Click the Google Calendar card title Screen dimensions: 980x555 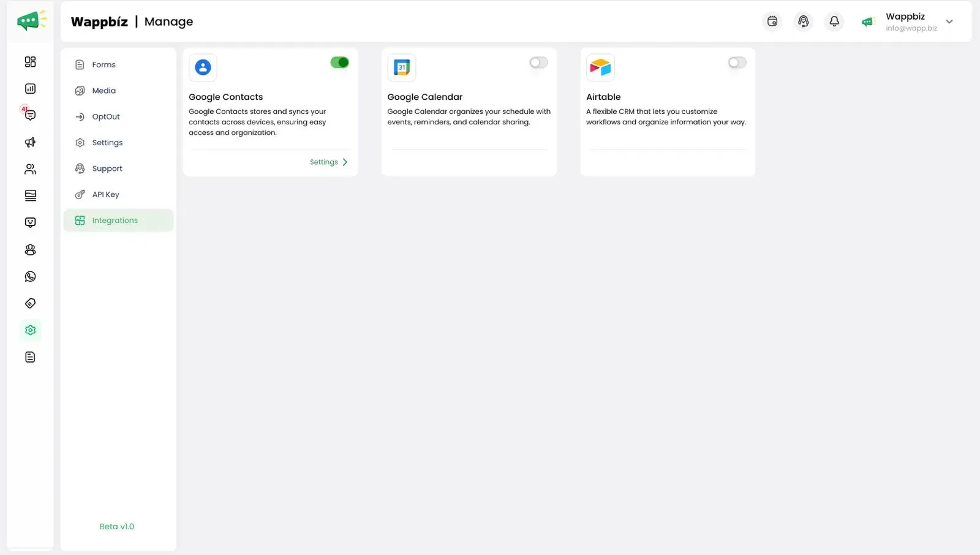pos(425,97)
